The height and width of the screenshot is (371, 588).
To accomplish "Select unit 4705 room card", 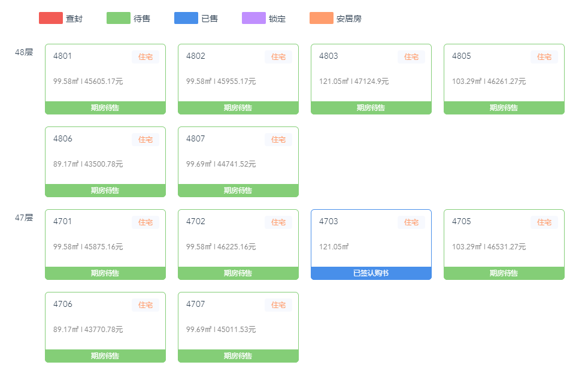I will (504, 240).
